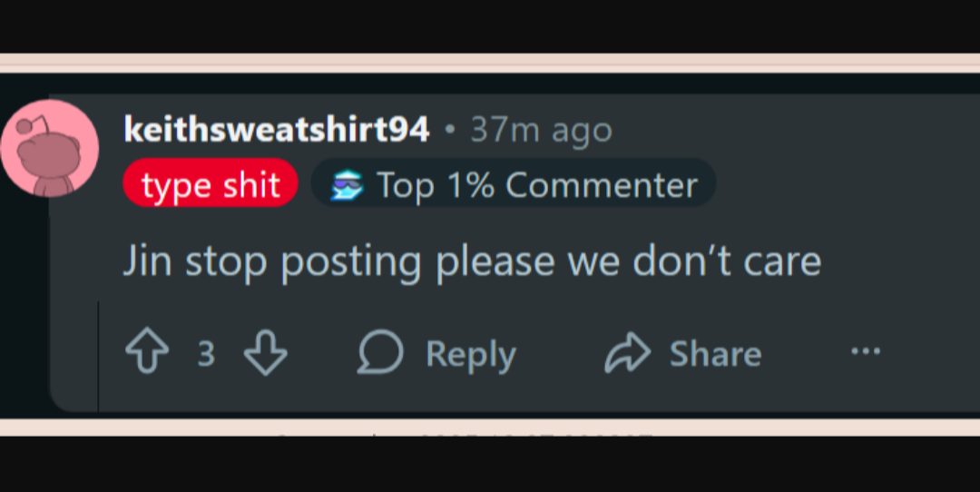The height and width of the screenshot is (492, 980).
Task: Click the Top 1% Commenter label
Action: [x=537, y=185]
